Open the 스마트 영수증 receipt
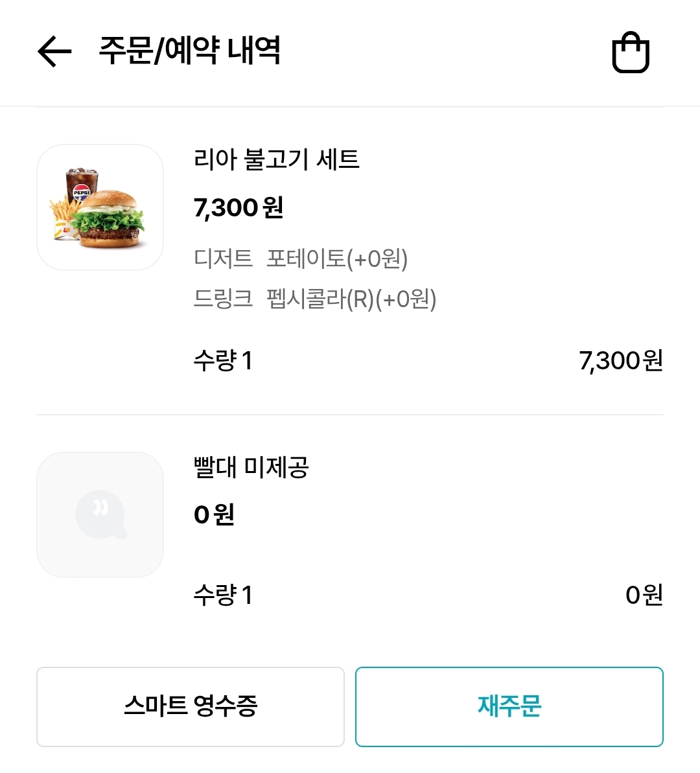This screenshot has width=700, height=773. click(190, 706)
